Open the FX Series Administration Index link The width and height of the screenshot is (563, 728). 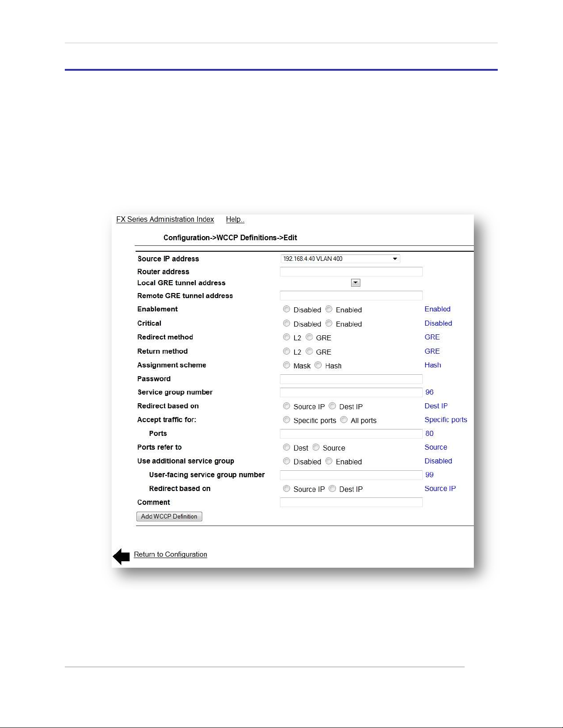(165, 220)
